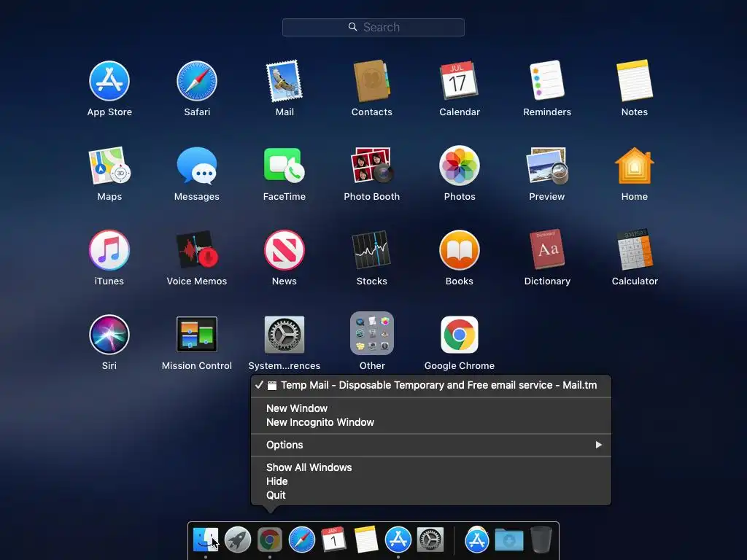Viewport: 747px width, 560px height.
Task: Open the Other apps folder
Action: point(371,333)
